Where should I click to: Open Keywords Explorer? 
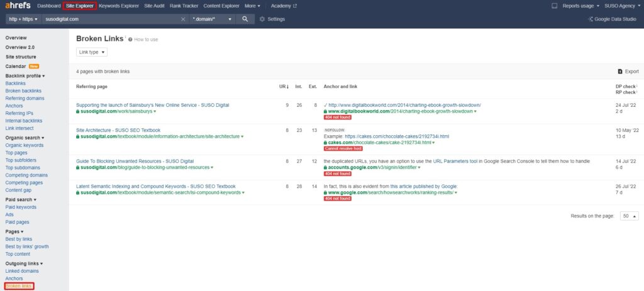(119, 6)
